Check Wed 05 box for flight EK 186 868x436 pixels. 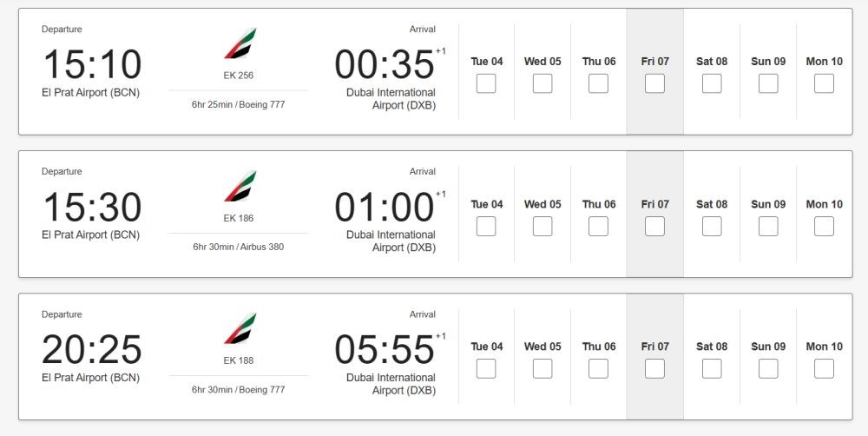[x=542, y=226]
